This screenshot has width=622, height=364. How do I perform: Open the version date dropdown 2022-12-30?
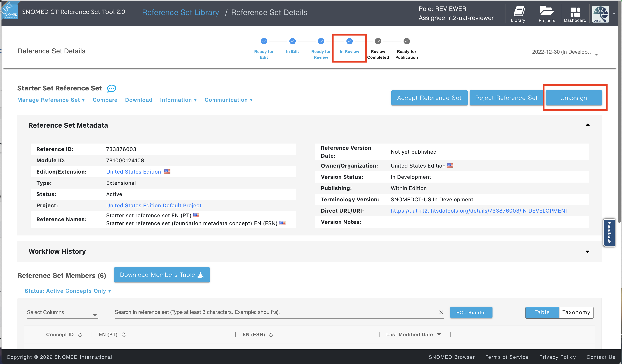tap(566, 52)
